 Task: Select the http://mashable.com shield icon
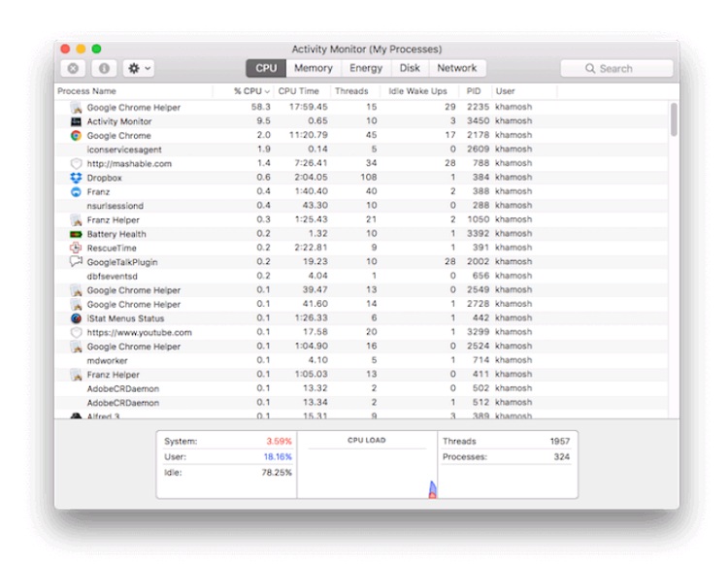(x=76, y=163)
